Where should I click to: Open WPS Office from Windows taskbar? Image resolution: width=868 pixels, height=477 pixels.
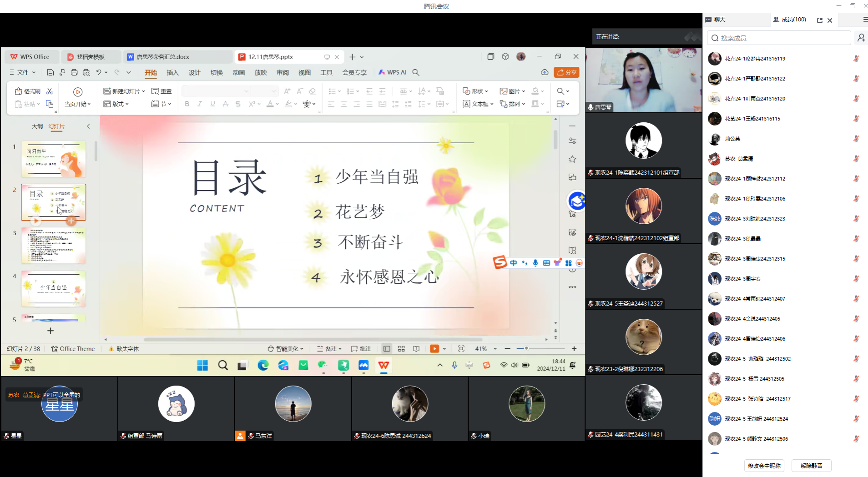coord(384,365)
